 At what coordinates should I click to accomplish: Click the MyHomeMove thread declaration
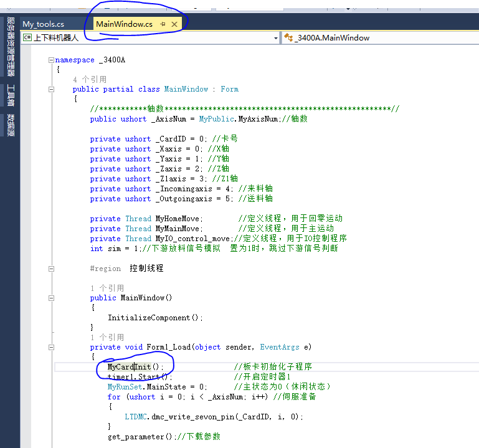[x=146, y=219]
